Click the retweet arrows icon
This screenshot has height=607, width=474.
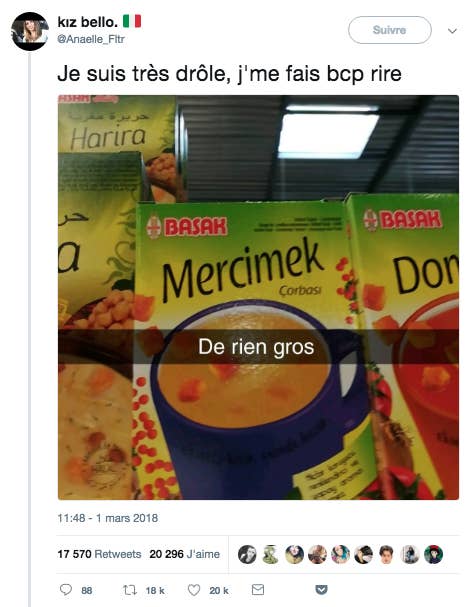130,590
